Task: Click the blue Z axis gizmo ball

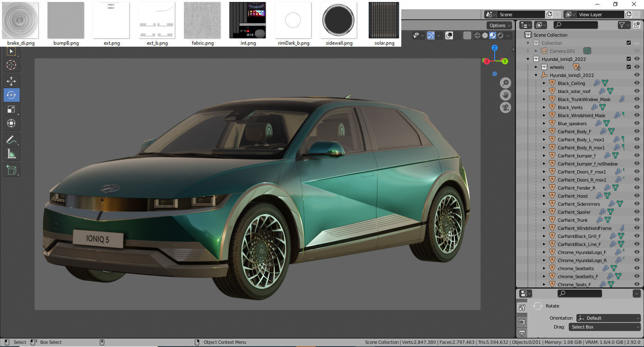Action: (x=495, y=48)
